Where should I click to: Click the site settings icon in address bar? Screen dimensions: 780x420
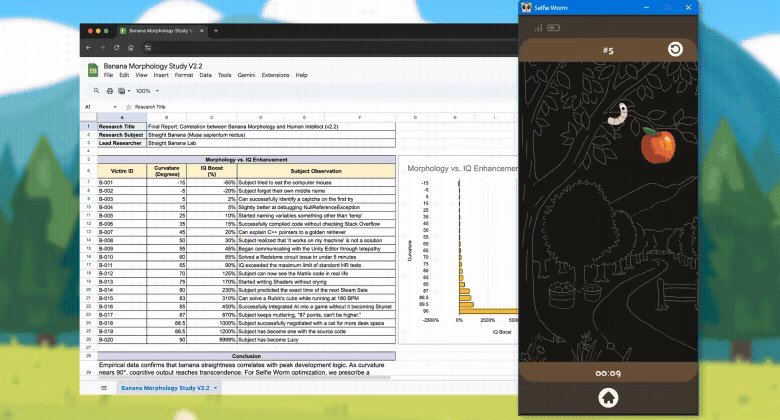point(148,48)
